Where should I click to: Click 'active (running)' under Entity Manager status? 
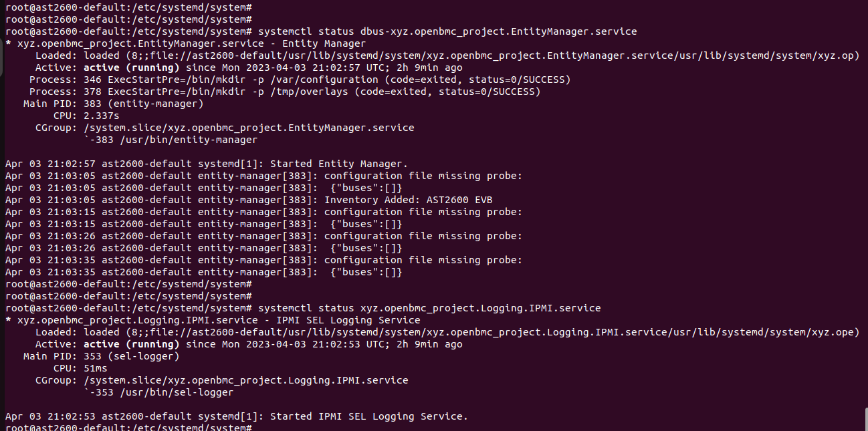pyautogui.click(x=131, y=67)
